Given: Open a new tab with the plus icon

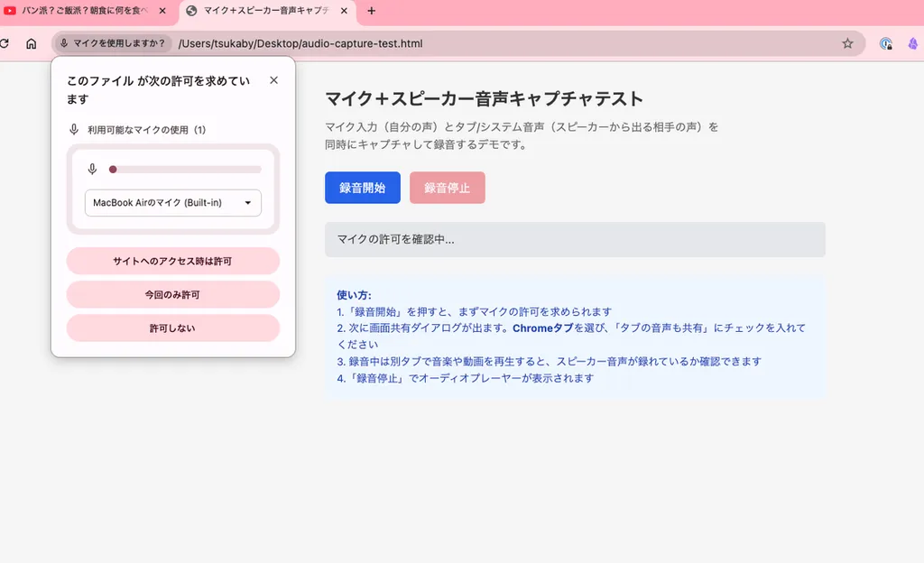Looking at the screenshot, I should click(x=371, y=11).
